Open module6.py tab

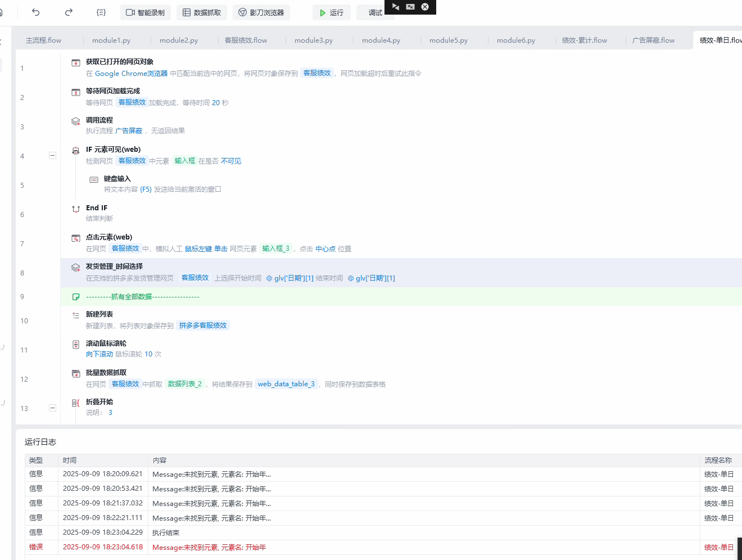[516, 40]
